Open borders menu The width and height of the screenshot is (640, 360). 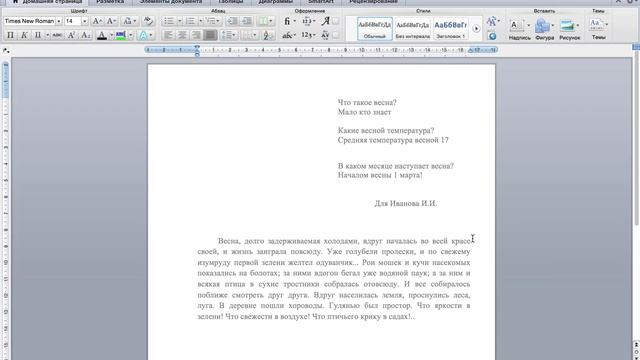pos(249,35)
